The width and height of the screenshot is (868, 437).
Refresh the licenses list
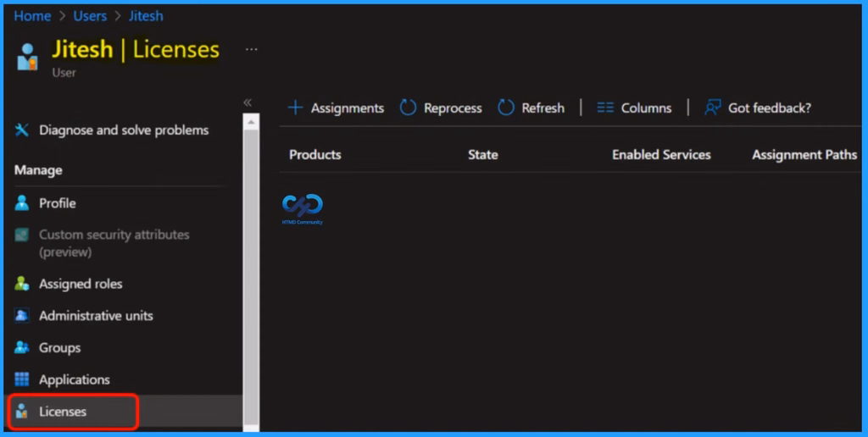click(x=542, y=108)
